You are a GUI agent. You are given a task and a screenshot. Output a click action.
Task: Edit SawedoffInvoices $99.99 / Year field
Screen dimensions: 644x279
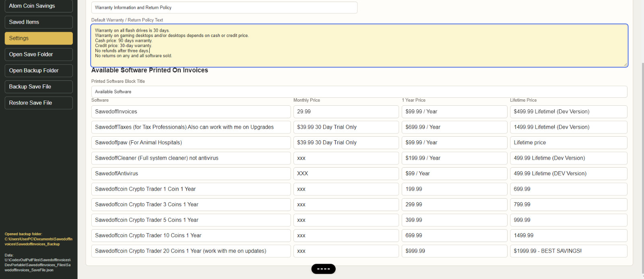(454, 112)
